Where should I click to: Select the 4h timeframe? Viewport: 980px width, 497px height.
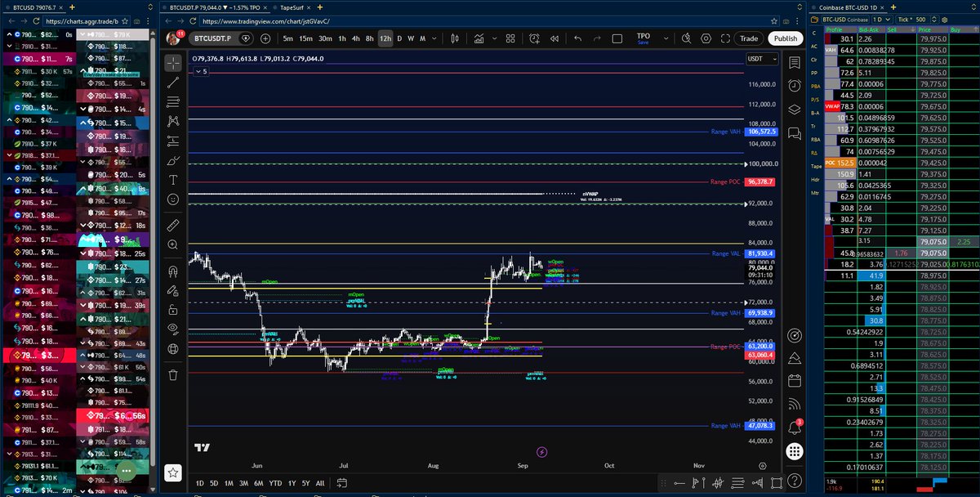356,38
